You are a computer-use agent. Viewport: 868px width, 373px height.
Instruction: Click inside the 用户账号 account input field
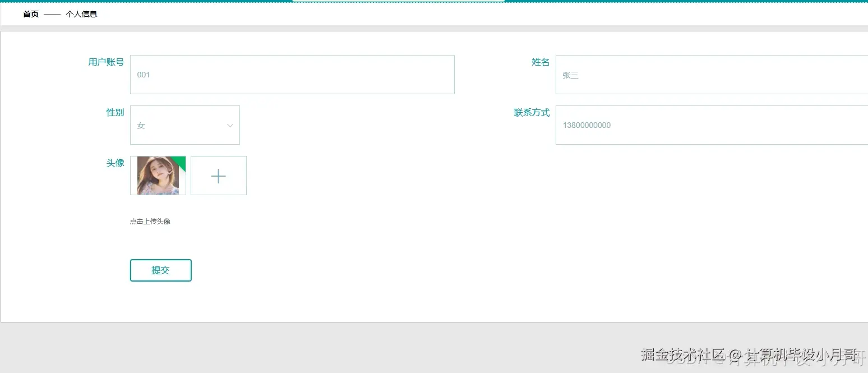click(292, 75)
